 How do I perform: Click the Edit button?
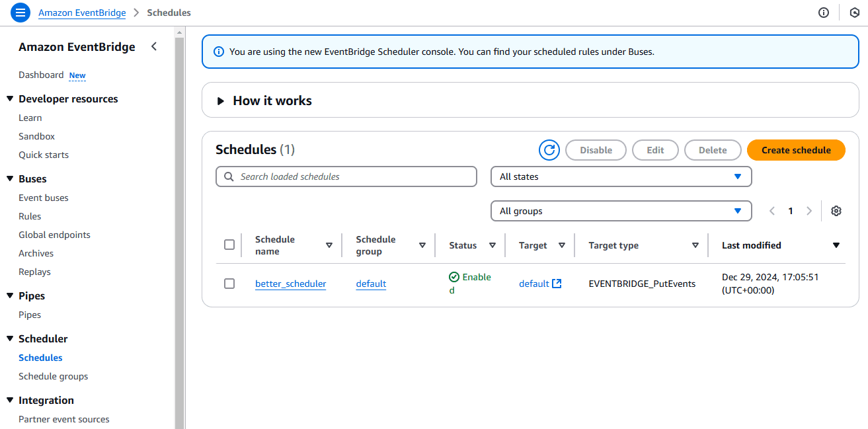[655, 150]
